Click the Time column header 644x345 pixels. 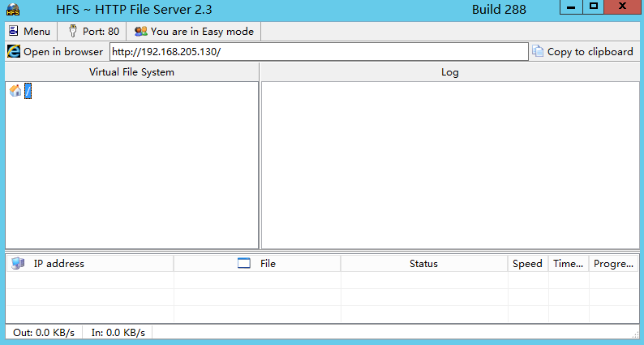568,264
